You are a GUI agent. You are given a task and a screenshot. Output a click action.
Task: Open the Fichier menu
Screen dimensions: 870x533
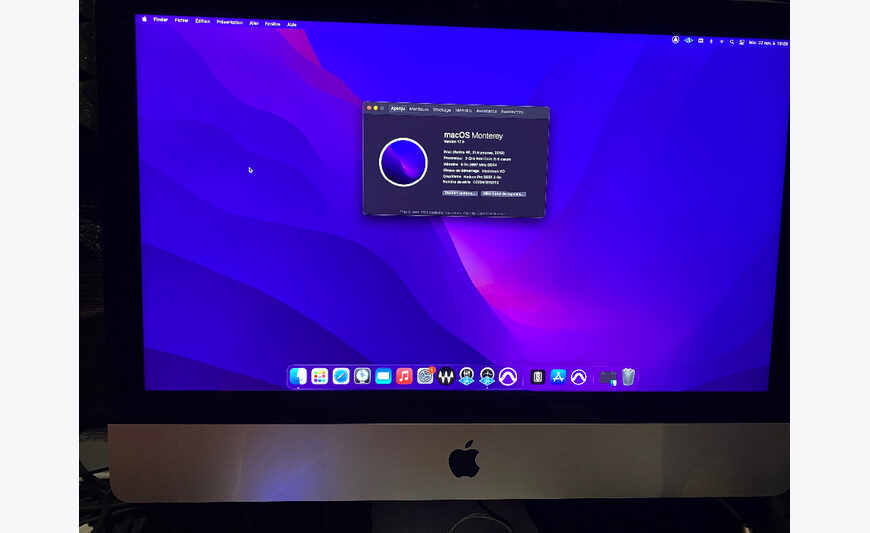[181, 20]
